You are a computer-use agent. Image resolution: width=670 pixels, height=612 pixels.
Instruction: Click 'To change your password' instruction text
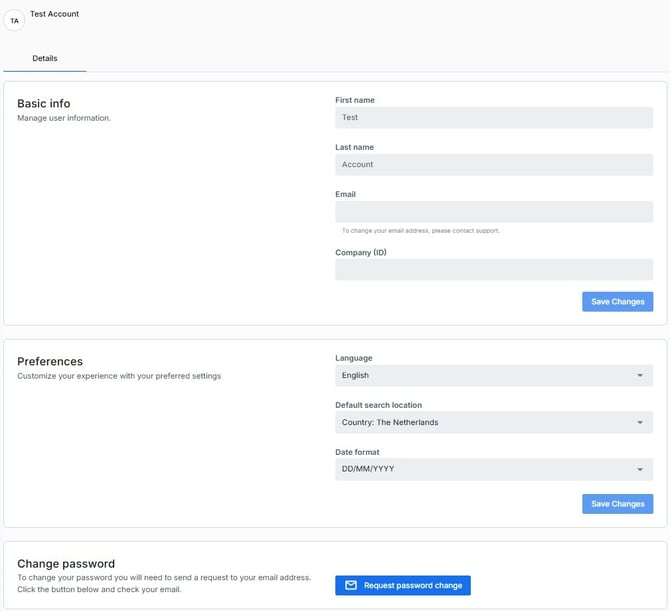pyautogui.click(x=164, y=577)
